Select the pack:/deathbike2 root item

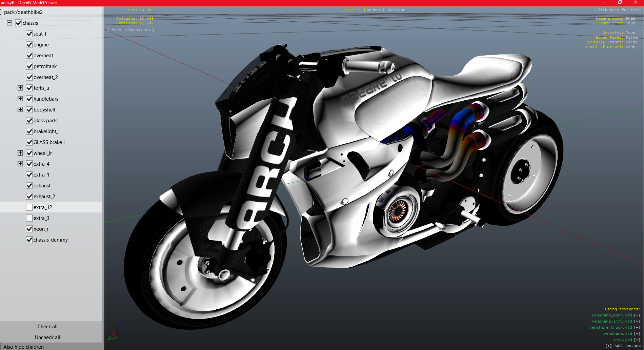coord(23,12)
